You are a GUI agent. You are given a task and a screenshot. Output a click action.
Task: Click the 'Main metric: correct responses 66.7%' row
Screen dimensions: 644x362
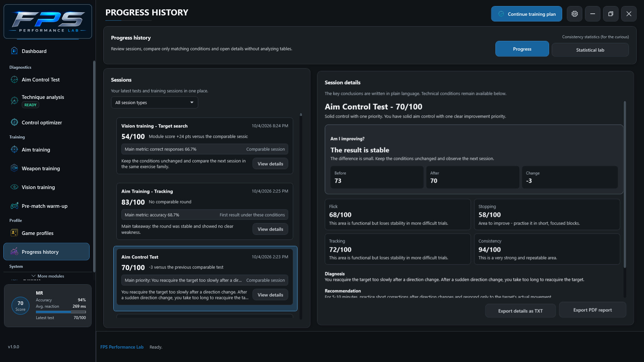coord(204,149)
